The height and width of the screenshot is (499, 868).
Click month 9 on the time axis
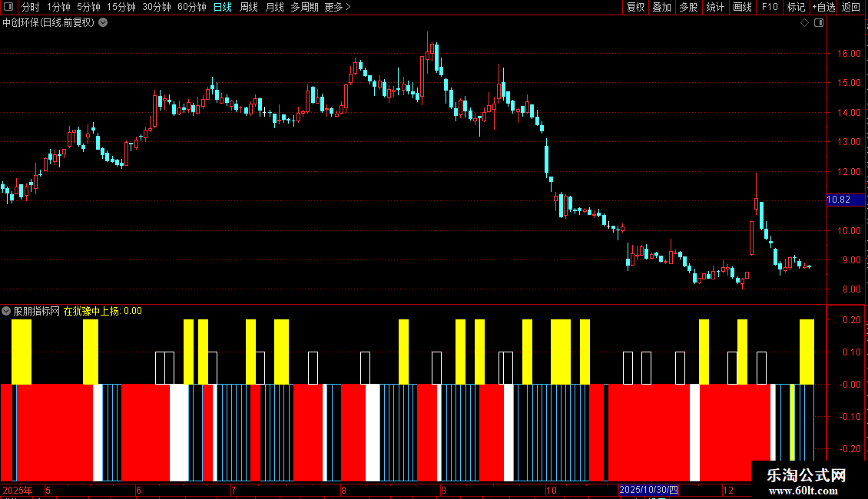click(x=443, y=490)
